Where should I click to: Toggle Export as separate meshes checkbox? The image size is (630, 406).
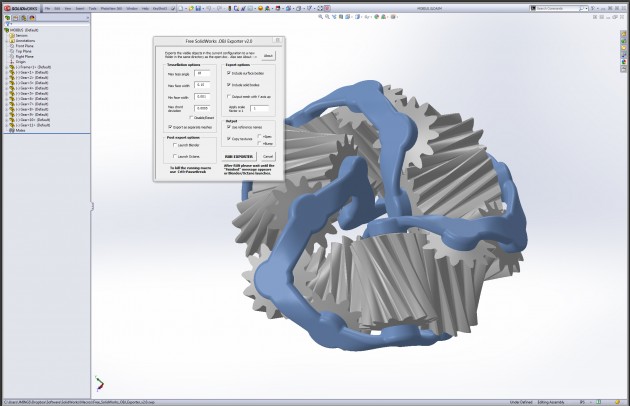tap(170, 127)
